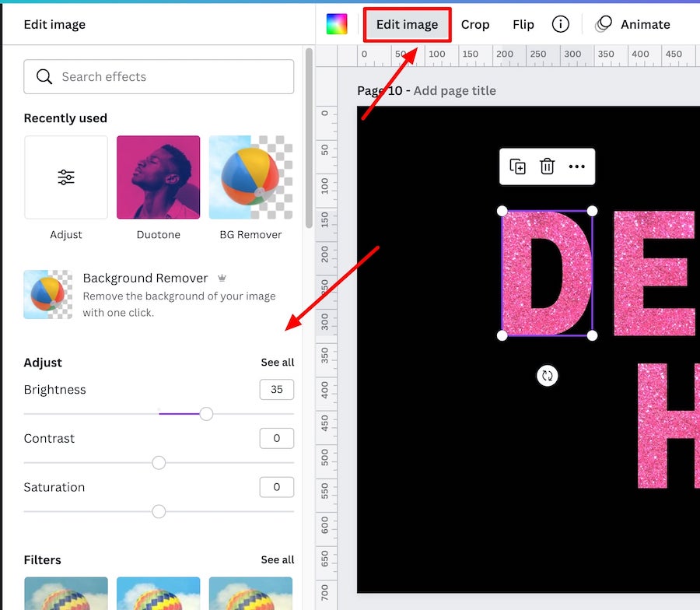
Task: Click the Recently used heading
Action: [65, 118]
